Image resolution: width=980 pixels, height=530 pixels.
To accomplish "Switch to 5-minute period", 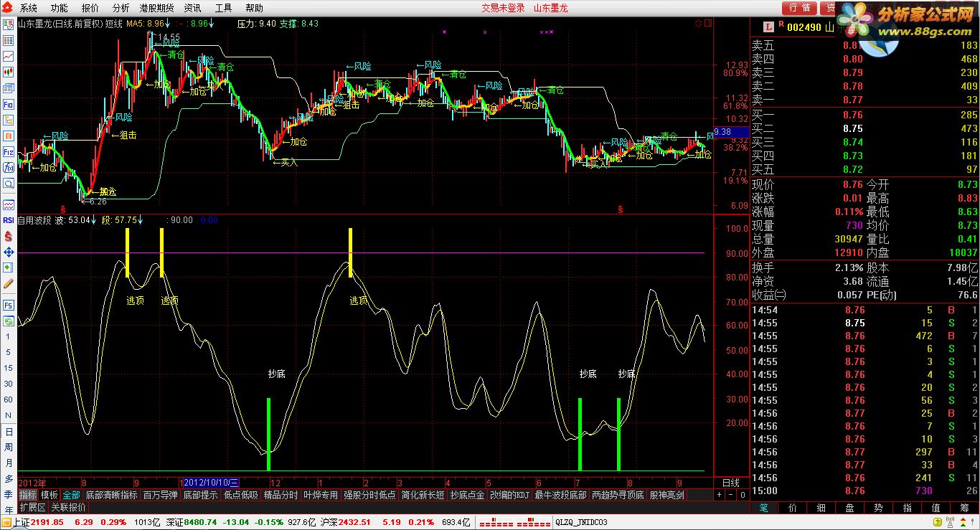I will (x=9, y=352).
